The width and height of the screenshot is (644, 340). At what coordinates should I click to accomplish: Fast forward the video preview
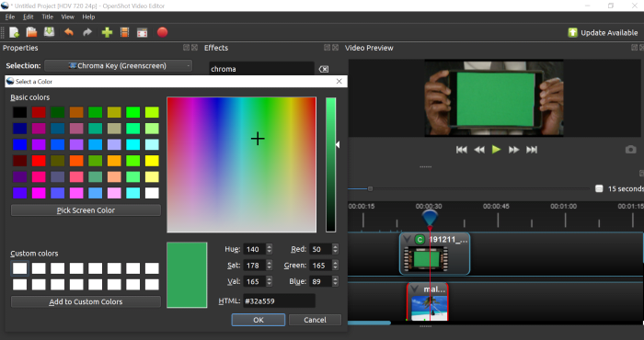pos(513,150)
